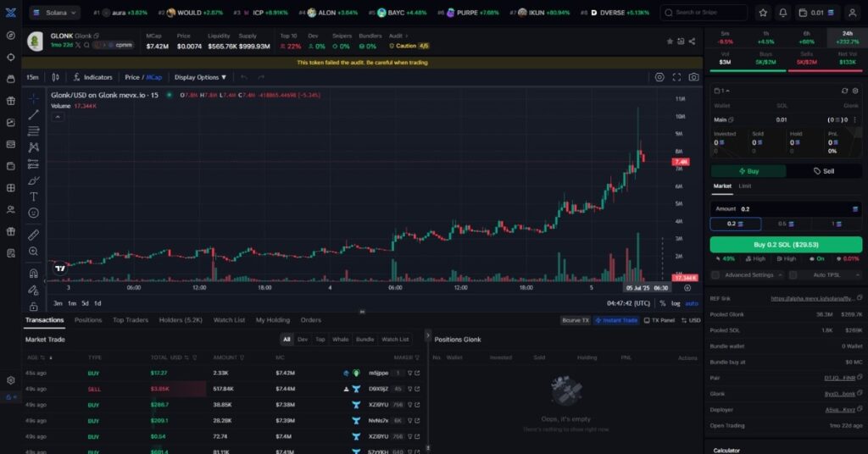Switch transaction values to USD
The height and width of the screenshot is (454, 868).
point(691,320)
